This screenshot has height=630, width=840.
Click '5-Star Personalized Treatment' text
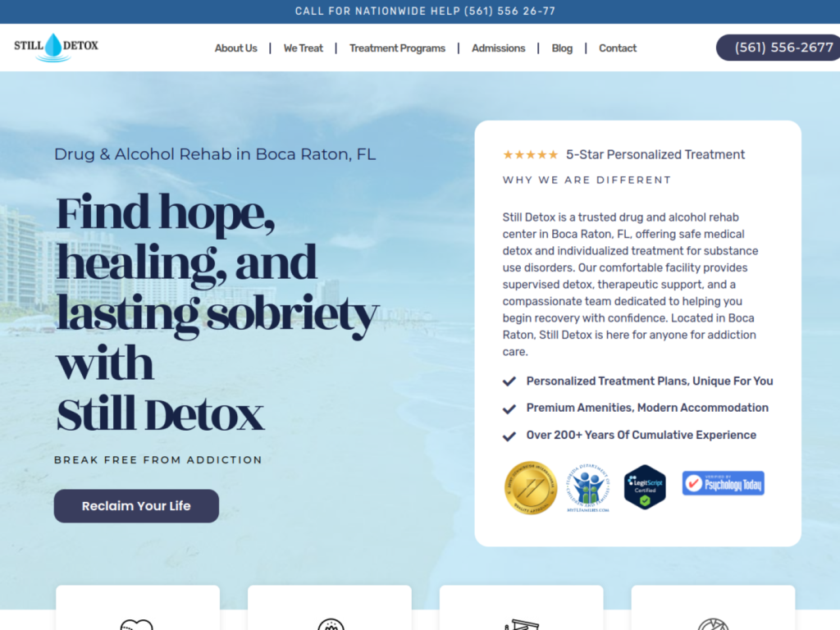coord(655,155)
